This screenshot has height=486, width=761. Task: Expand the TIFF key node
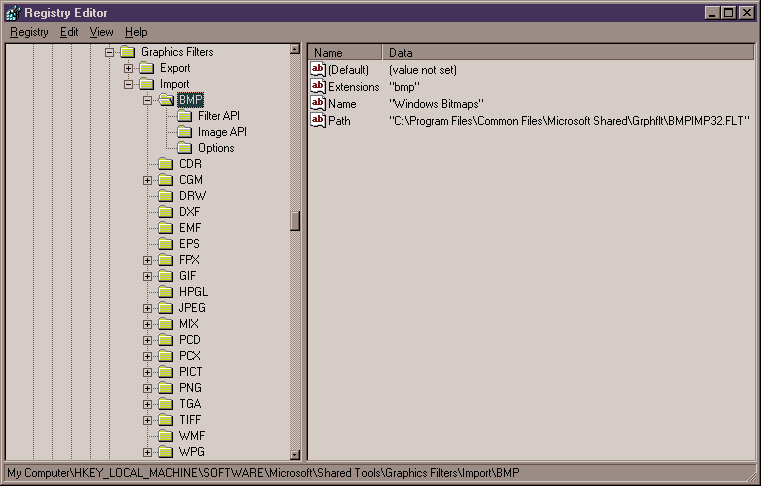coord(147,420)
